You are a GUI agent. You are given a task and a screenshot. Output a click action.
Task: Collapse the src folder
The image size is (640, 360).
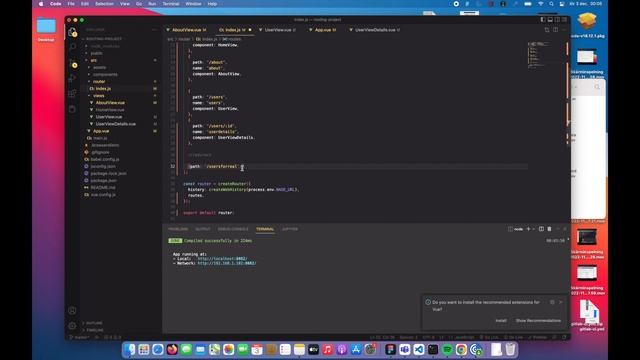click(93, 60)
